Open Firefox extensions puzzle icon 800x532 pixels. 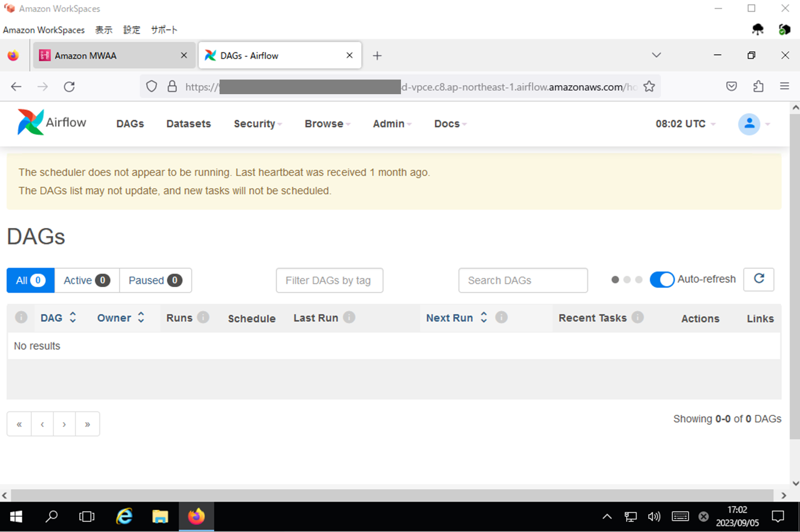[758, 87]
